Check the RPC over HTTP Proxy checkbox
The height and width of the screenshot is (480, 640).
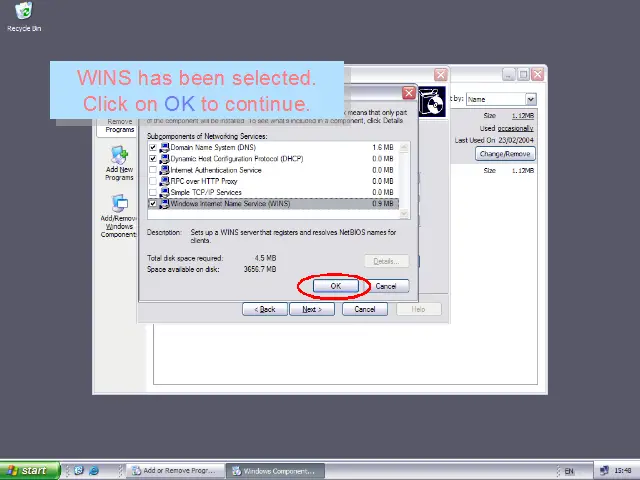pos(153,181)
